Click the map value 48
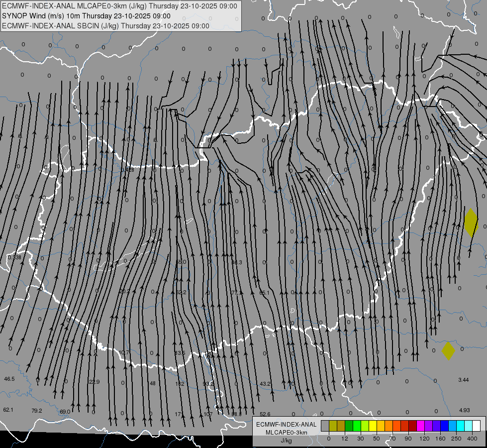The width and height of the screenshot is (487, 448). (153, 383)
